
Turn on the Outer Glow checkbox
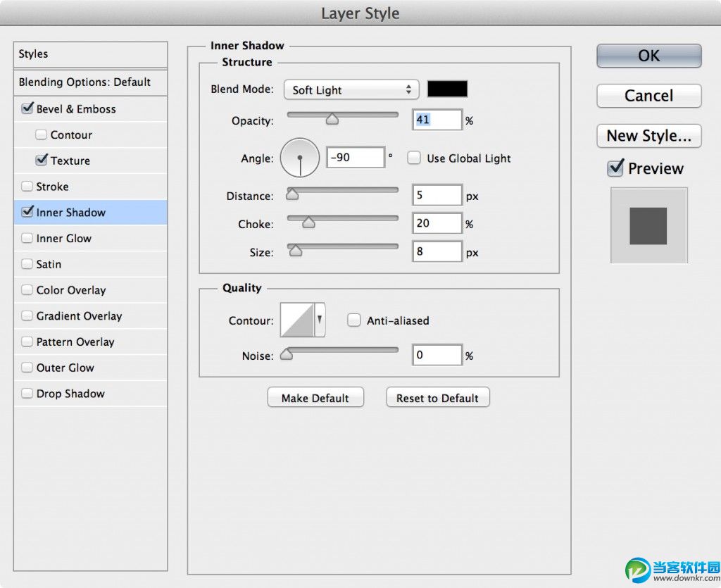tap(27, 368)
